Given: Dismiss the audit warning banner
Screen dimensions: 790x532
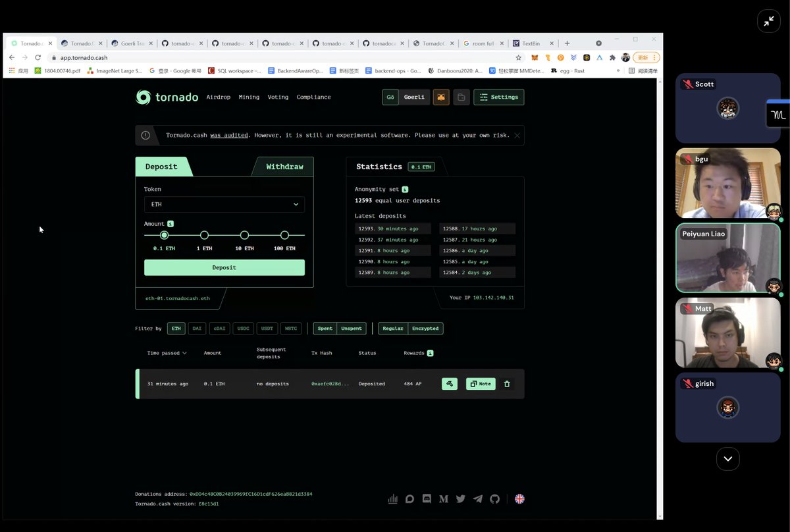Looking at the screenshot, I should 517,136.
